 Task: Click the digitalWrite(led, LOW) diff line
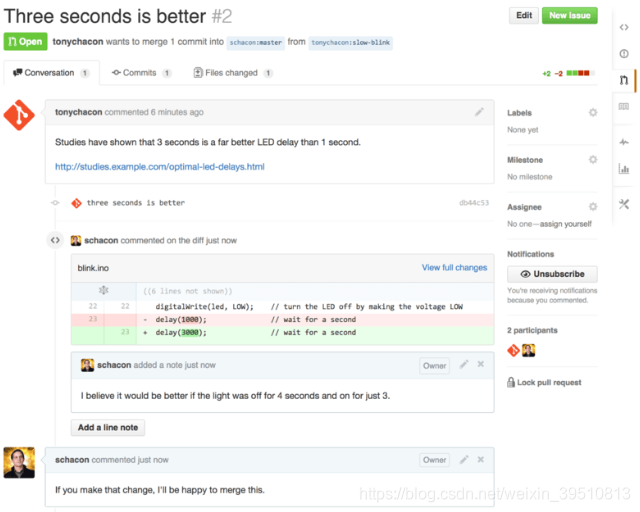tap(282, 307)
